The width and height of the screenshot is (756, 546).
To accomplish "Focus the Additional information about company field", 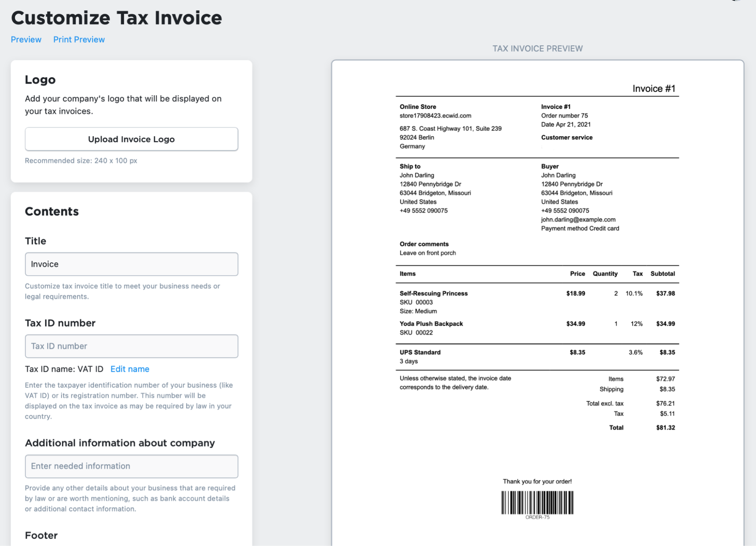I will click(131, 466).
